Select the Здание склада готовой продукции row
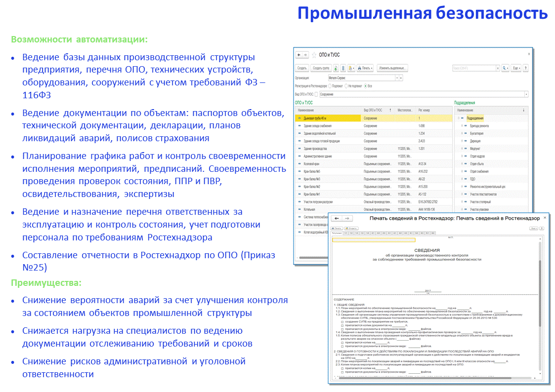 click(x=374, y=141)
